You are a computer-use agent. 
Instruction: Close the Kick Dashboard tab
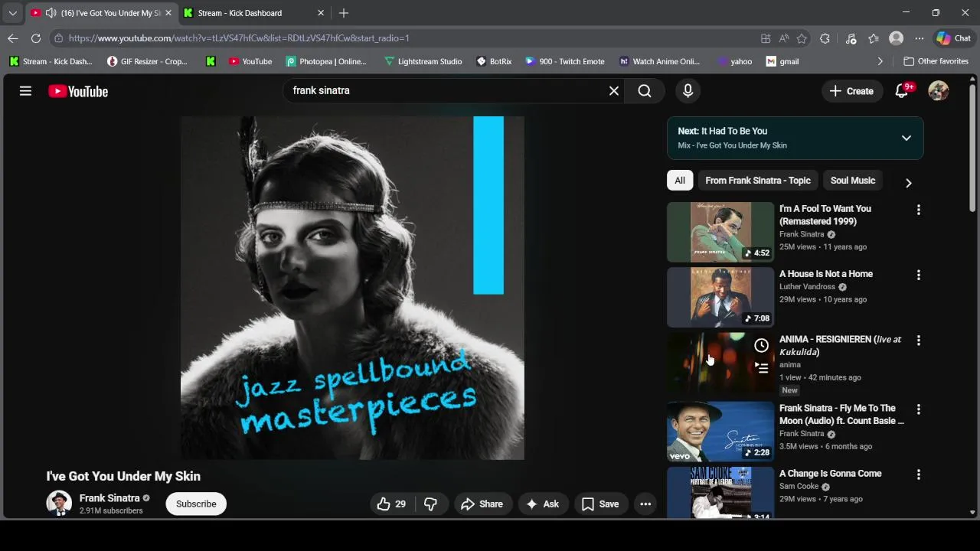321,13
